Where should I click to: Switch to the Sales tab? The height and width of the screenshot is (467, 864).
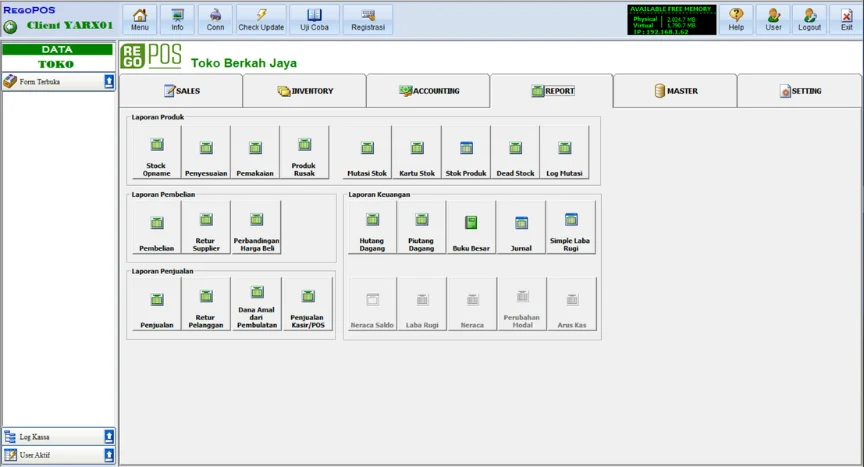click(x=181, y=91)
